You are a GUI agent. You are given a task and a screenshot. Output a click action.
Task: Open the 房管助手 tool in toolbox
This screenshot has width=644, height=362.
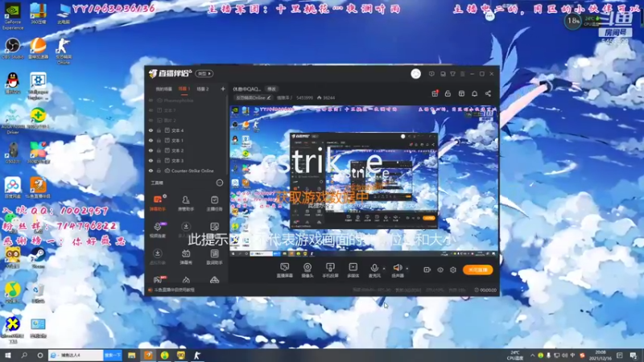point(186,204)
